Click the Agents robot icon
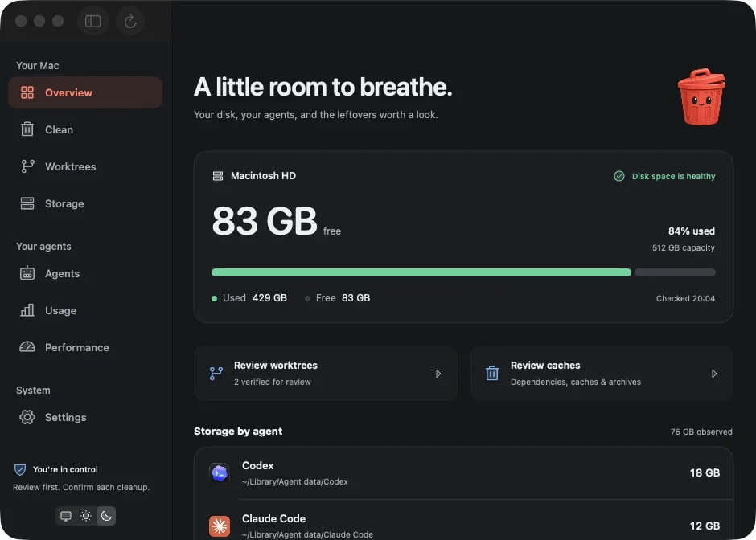This screenshot has height=540, width=756. pyautogui.click(x=27, y=273)
